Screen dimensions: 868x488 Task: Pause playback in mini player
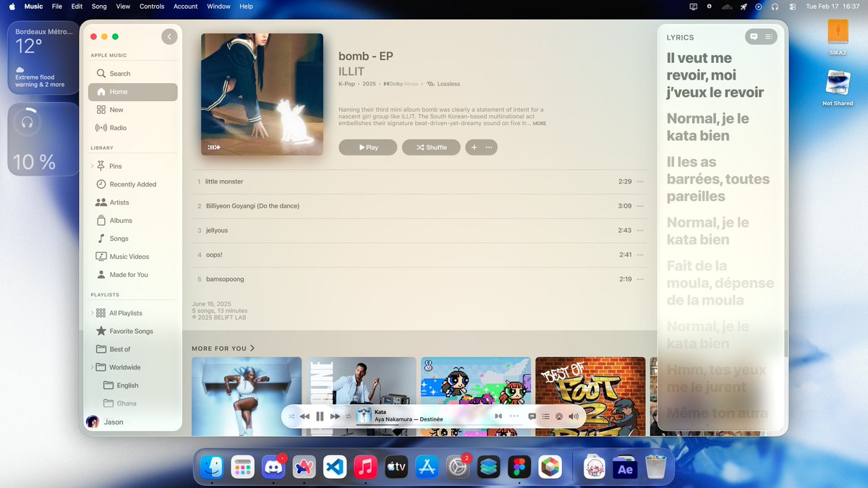320,416
